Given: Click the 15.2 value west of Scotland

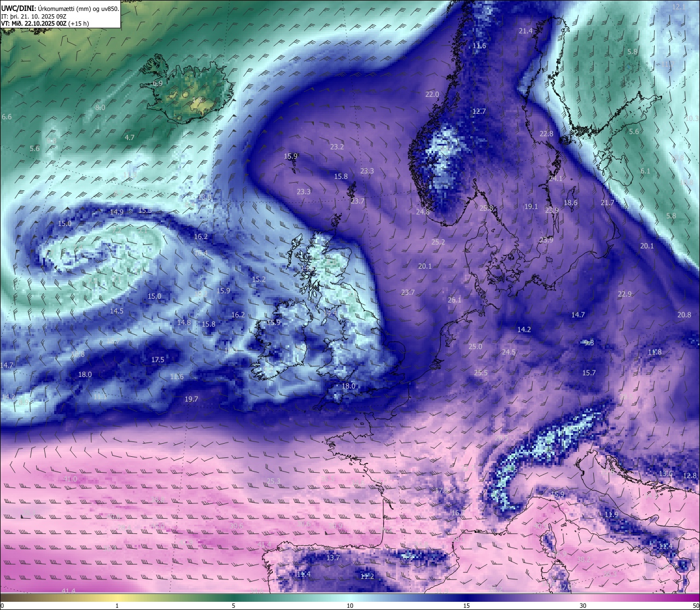Looking at the screenshot, I should [259, 280].
